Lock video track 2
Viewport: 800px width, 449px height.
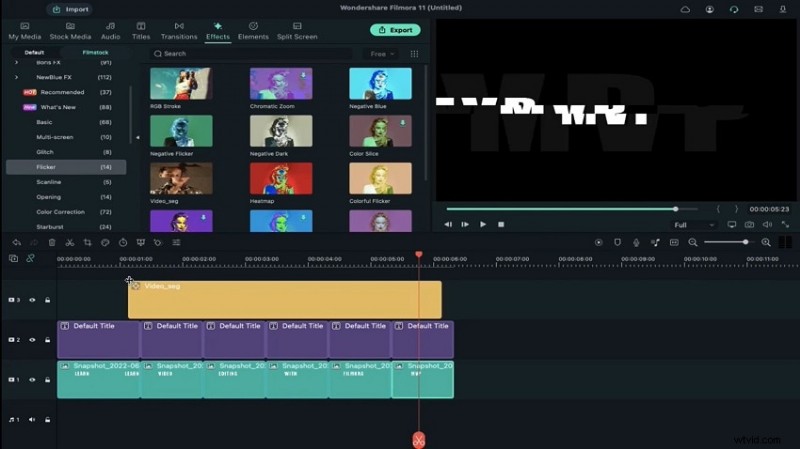pos(47,340)
